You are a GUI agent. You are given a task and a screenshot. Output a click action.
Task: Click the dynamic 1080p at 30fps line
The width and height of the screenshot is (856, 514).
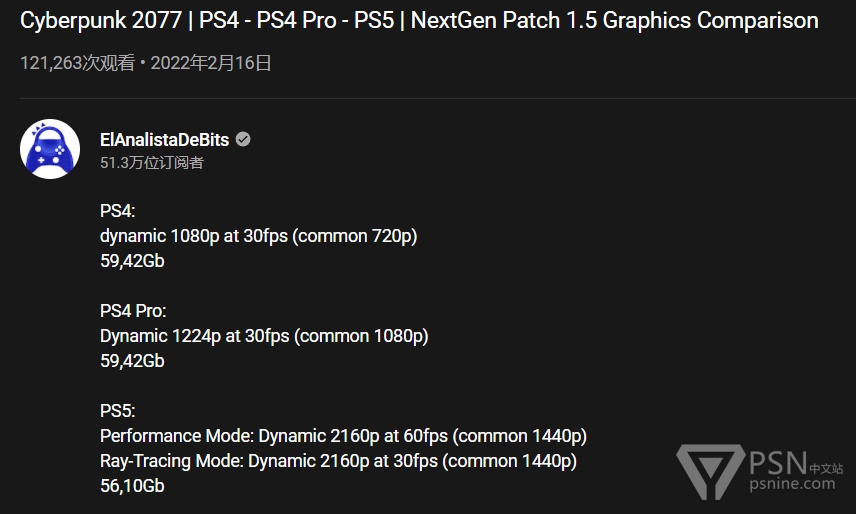(x=259, y=236)
